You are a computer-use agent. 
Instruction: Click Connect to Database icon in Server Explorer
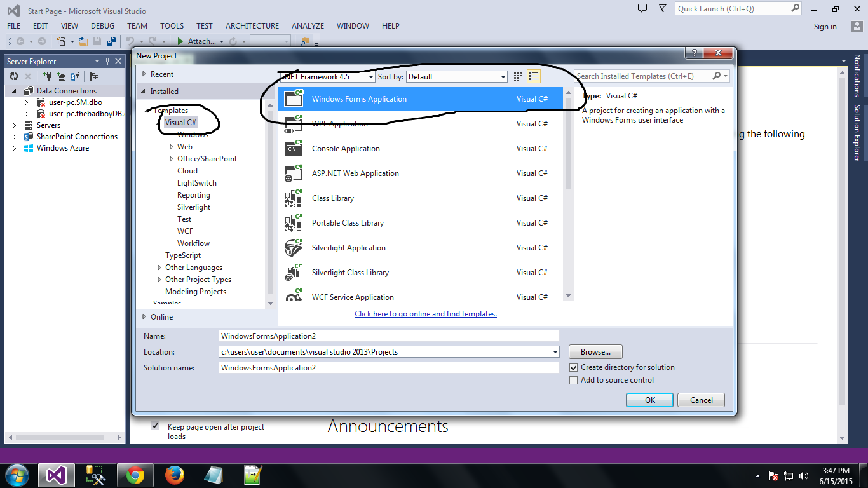point(48,76)
